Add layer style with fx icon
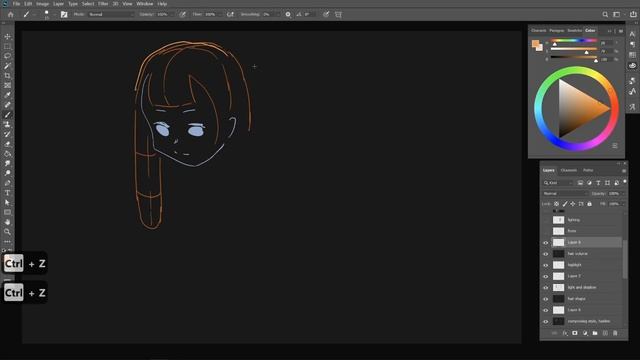 coord(565,333)
